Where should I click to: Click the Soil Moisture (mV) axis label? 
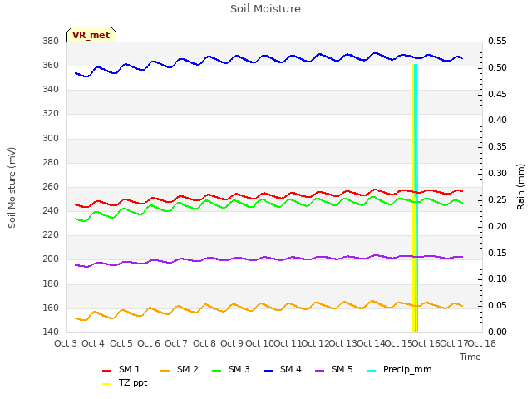click(x=12, y=188)
